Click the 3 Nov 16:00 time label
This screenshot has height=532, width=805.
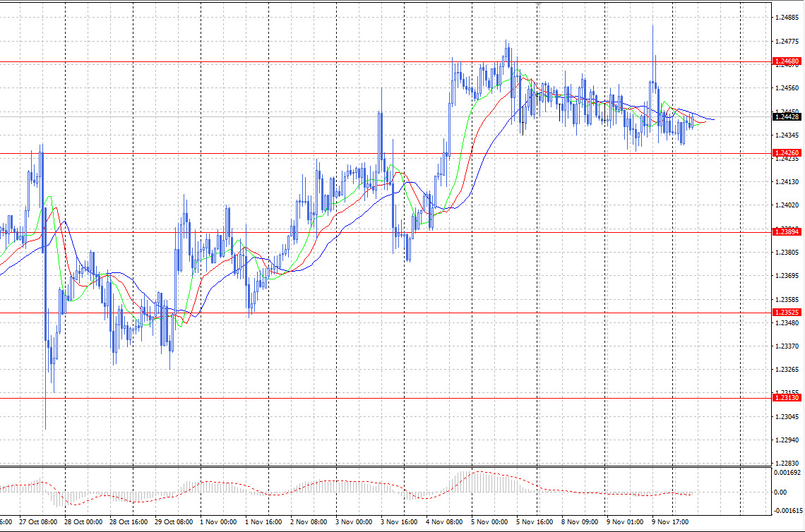coord(399,521)
